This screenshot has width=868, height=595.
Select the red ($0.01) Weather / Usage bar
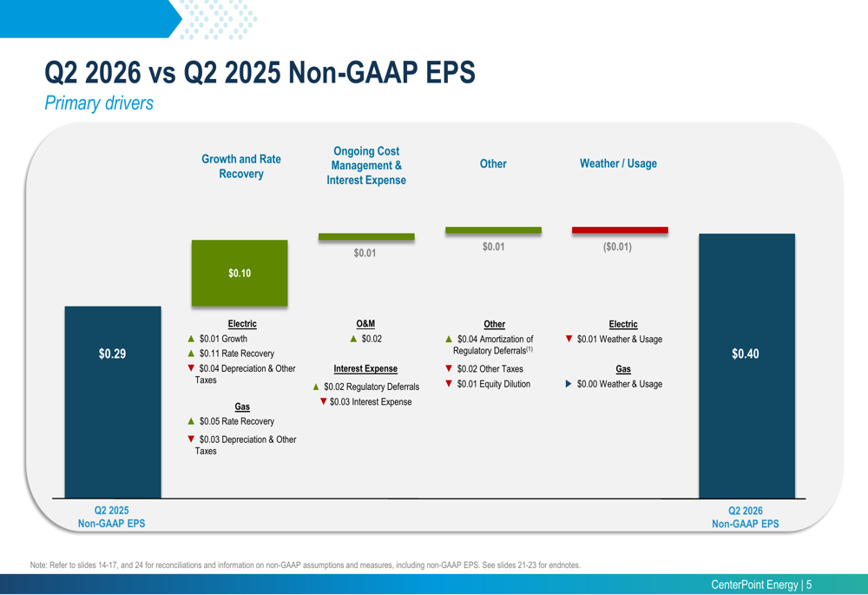[620, 230]
